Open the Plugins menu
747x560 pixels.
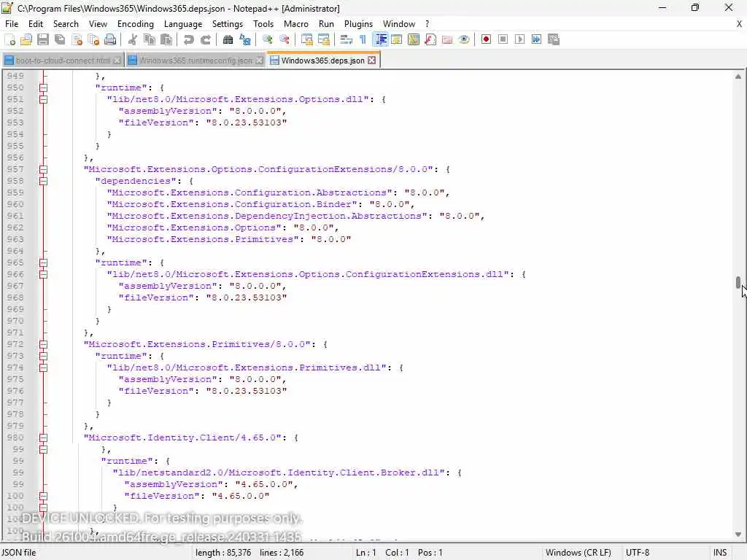click(x=358, y=24)
